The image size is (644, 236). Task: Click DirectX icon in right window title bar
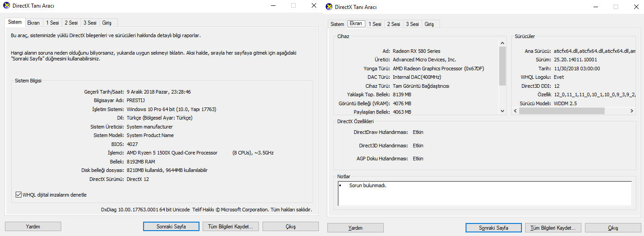coord(329,7)
